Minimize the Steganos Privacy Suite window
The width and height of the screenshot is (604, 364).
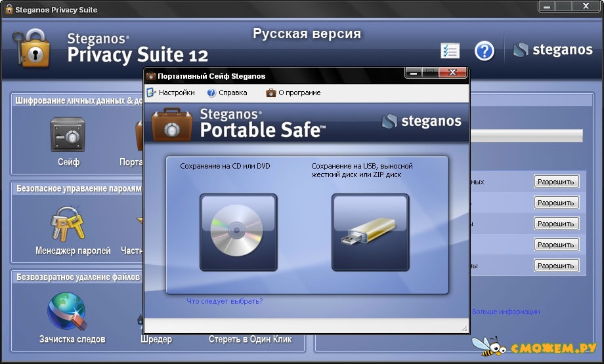point(547,6)
